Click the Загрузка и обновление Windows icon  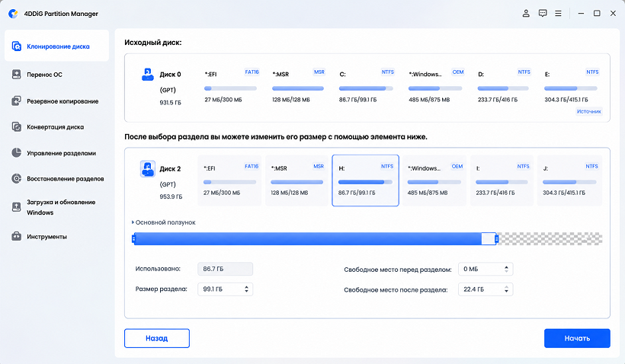[x=16, y=207]
